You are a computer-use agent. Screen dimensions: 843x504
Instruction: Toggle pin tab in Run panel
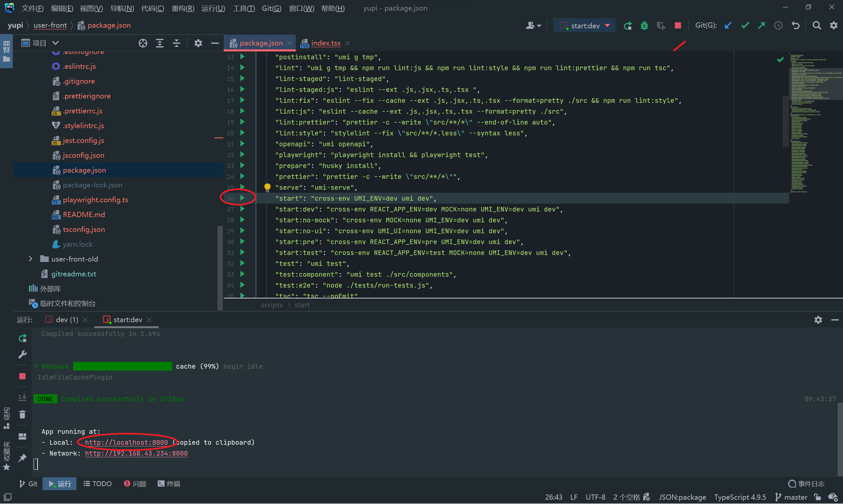(x=22, y=458)
